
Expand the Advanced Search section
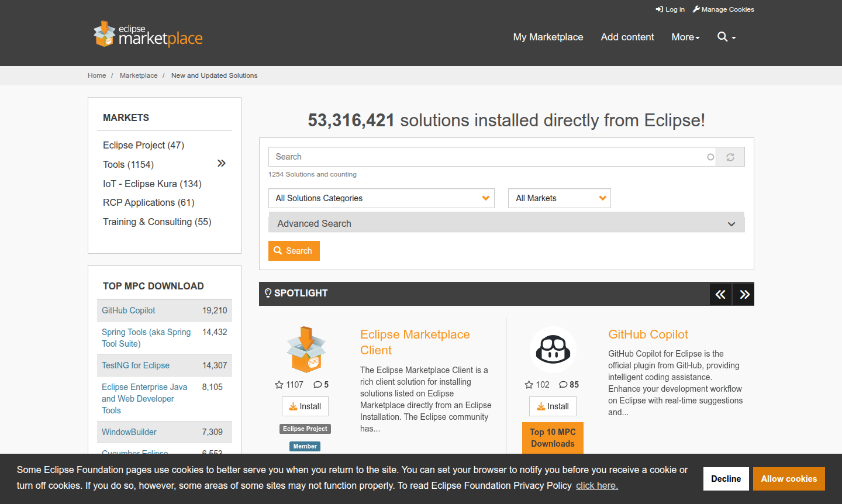coord(506,223)
